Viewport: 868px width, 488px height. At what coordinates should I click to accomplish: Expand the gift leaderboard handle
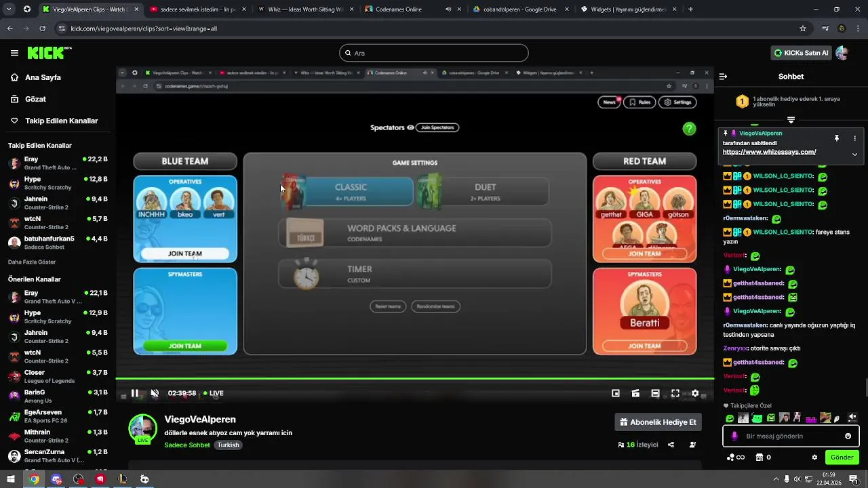[791, 119]
